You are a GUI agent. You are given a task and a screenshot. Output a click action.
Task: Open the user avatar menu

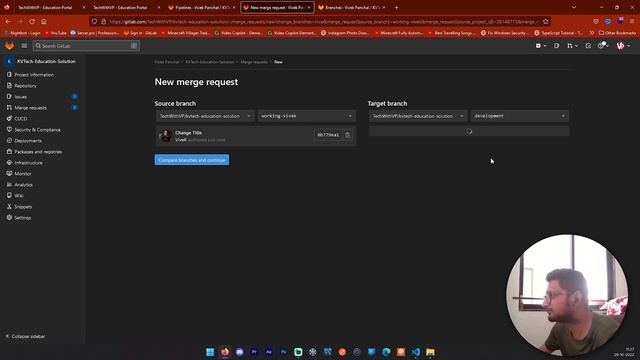[623, 46]
